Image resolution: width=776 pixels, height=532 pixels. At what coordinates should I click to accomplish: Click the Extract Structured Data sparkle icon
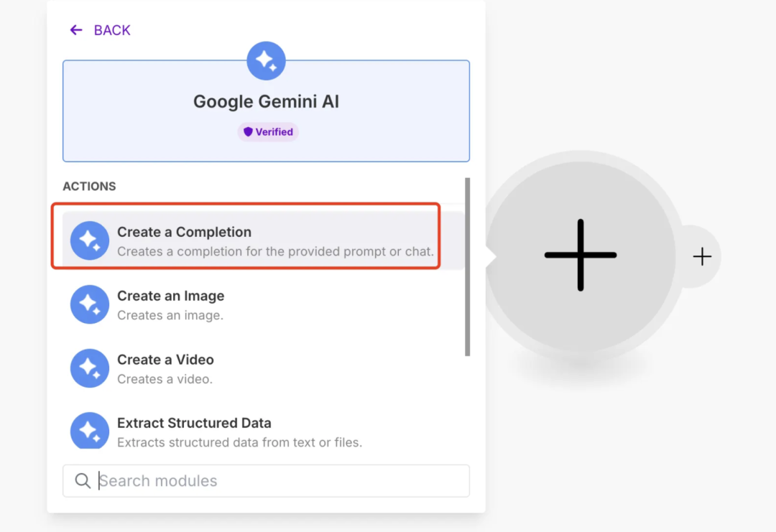[x=90, y=431]
